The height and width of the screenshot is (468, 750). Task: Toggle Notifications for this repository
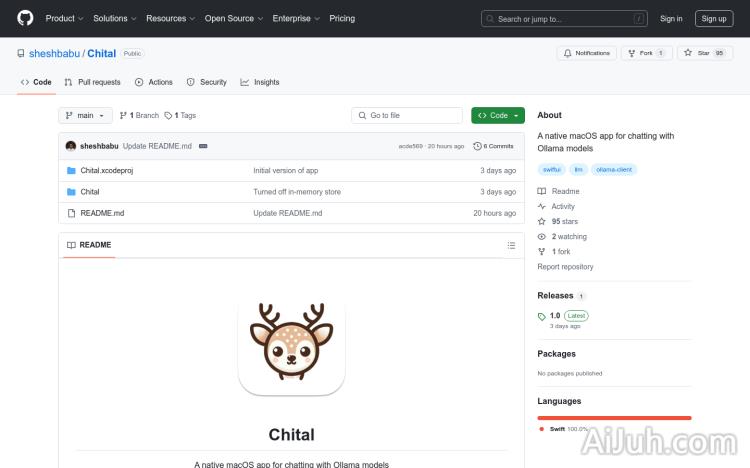(587, 53)
